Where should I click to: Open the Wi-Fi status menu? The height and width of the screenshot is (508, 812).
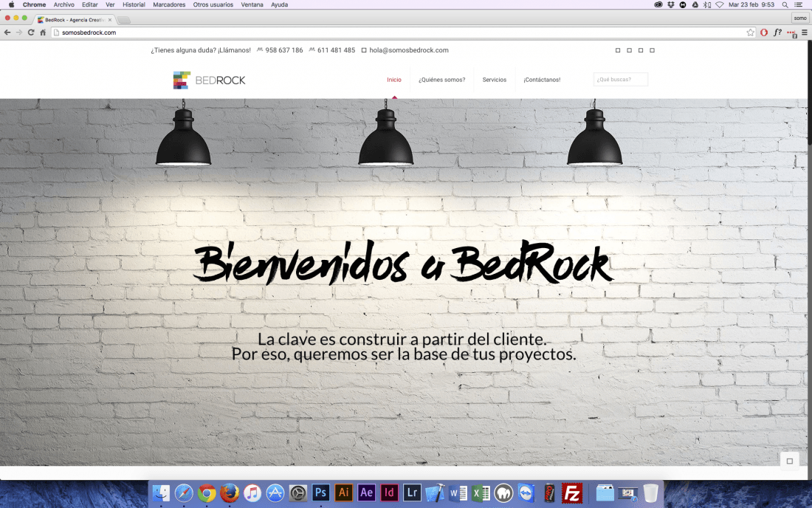click(719, 4)
